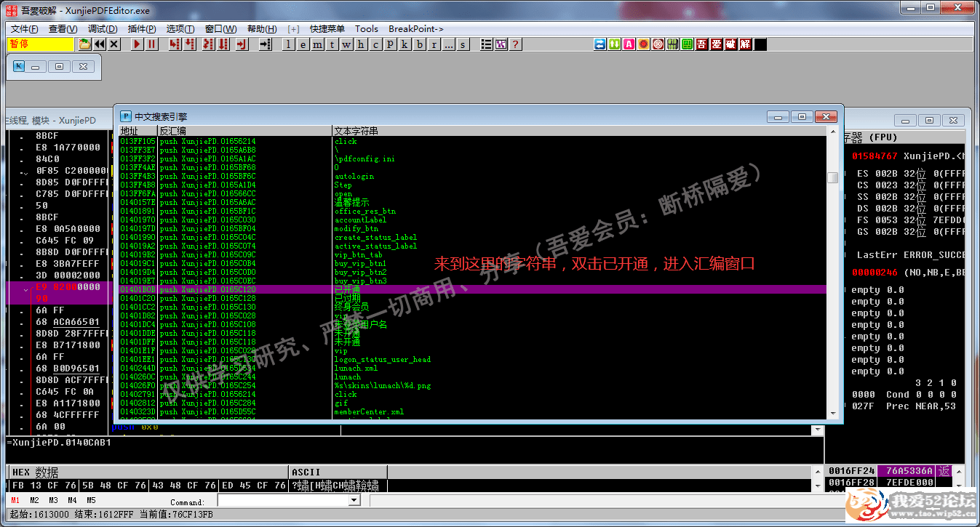Screen dimensions: 980x527
Task: Show Call stack (k button)
Action: point(405,44)
